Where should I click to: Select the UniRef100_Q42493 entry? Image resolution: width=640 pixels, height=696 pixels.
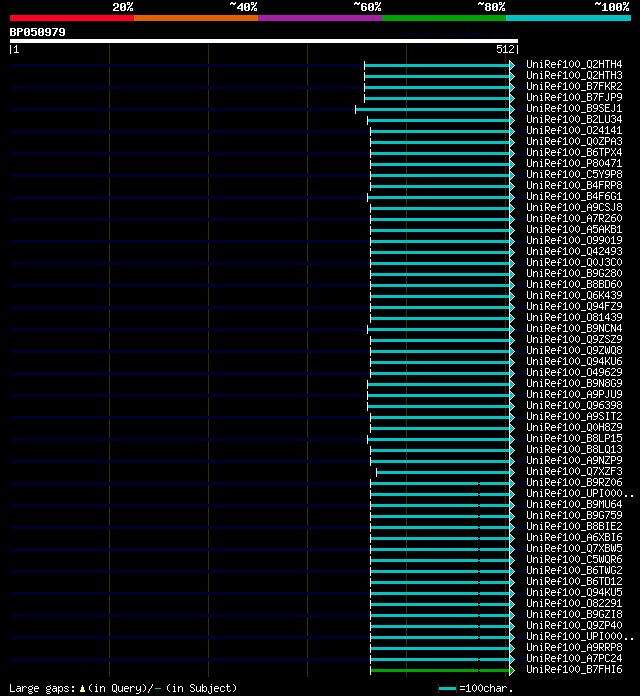pos(574,251)
